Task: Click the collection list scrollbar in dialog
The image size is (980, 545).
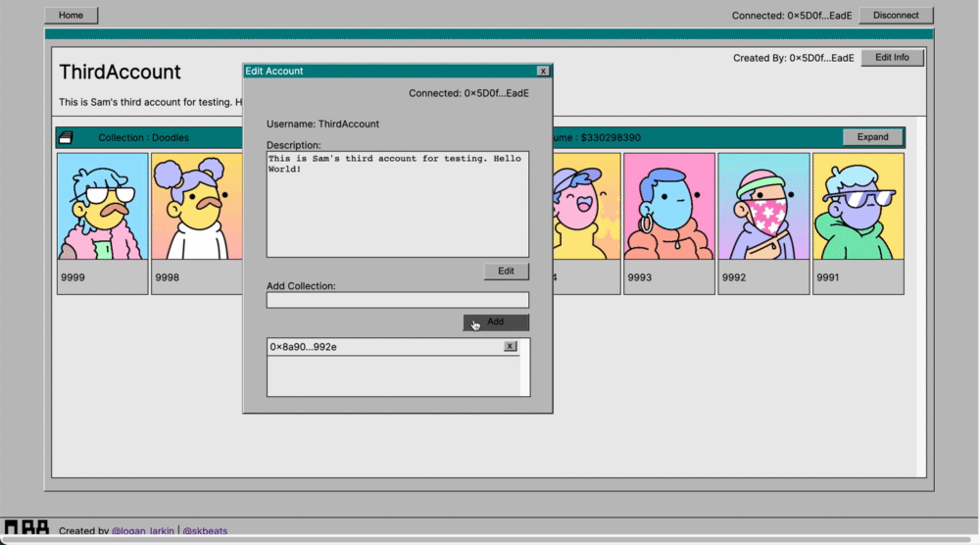Action: (525, 368)
